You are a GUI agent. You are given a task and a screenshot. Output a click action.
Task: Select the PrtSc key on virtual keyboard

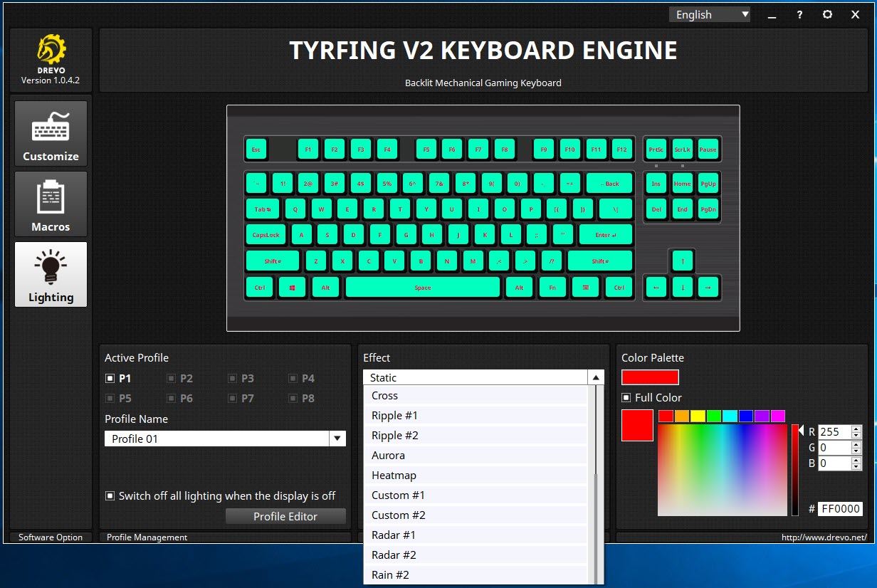click(x=656, y=149)
